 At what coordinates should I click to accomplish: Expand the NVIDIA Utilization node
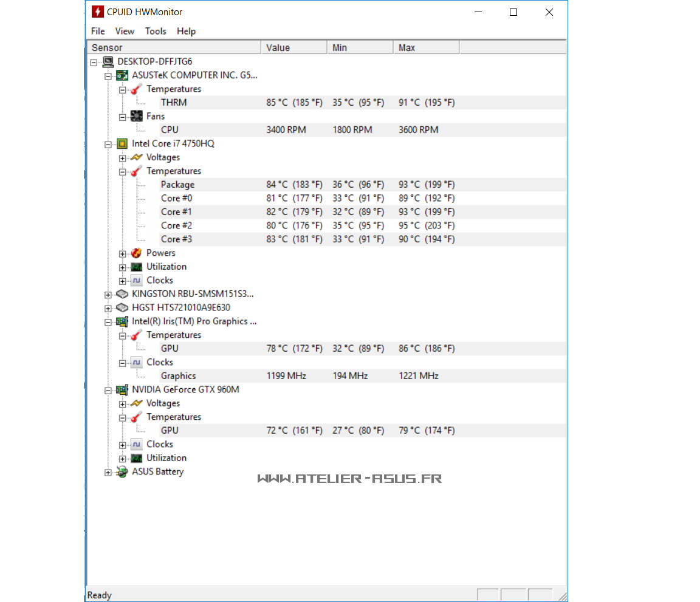pyautogui.click(x=123, y=459)
